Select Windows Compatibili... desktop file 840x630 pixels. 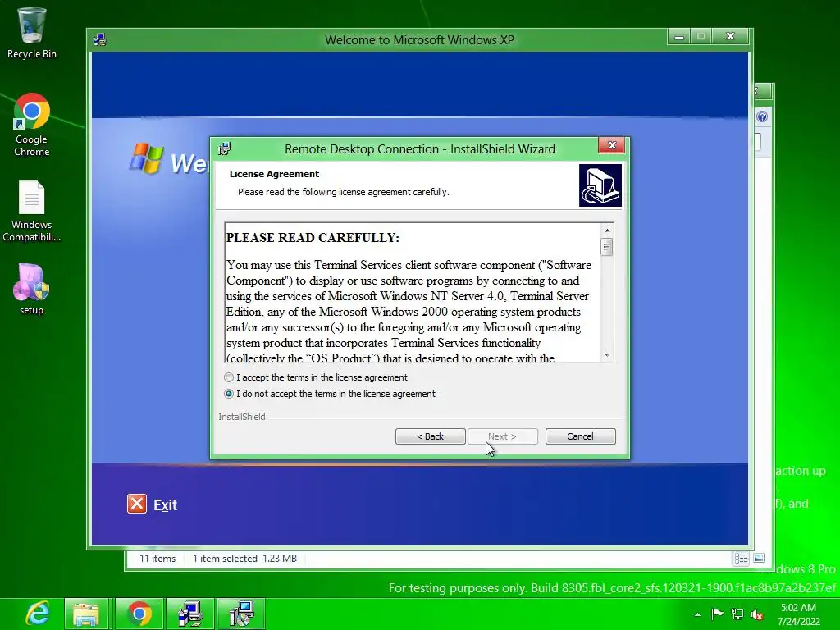click(32, 212)
